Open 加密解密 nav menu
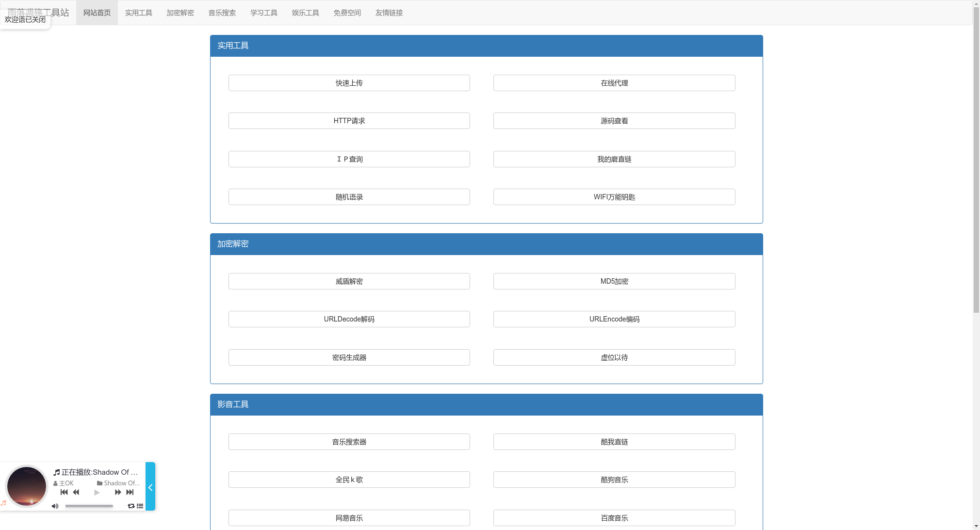980x530 pixels. coord(180,13)
